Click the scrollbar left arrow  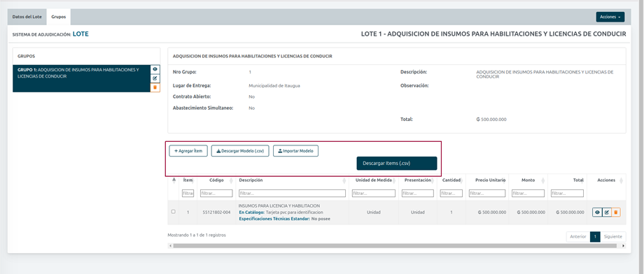coord(170,246)
